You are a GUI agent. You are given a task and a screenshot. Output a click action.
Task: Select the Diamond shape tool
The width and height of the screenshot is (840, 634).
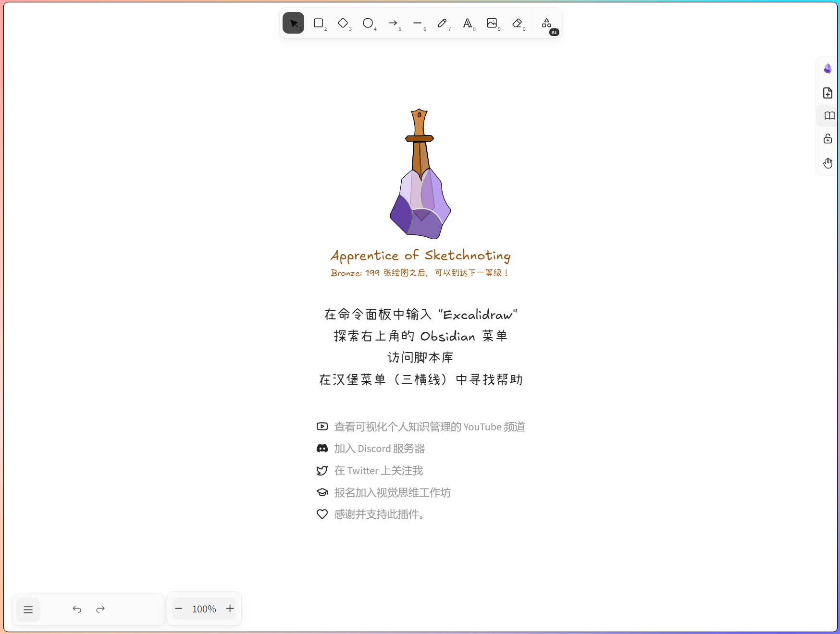[x=343, y=23]
